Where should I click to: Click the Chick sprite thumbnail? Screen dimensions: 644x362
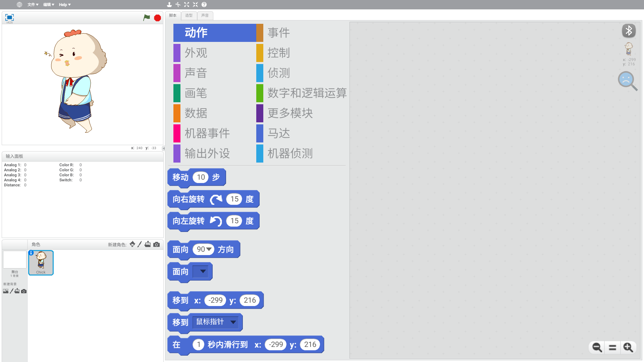pos(41,262)
